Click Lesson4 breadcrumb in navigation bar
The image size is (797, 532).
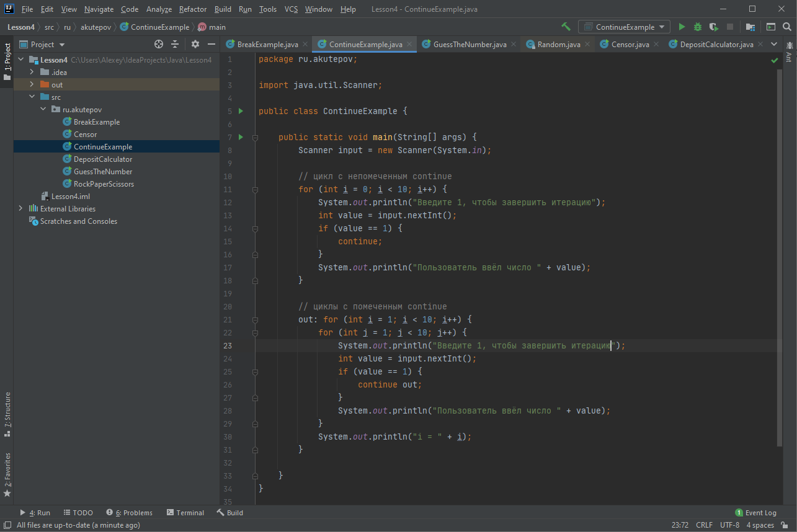[x=21, y=27]
